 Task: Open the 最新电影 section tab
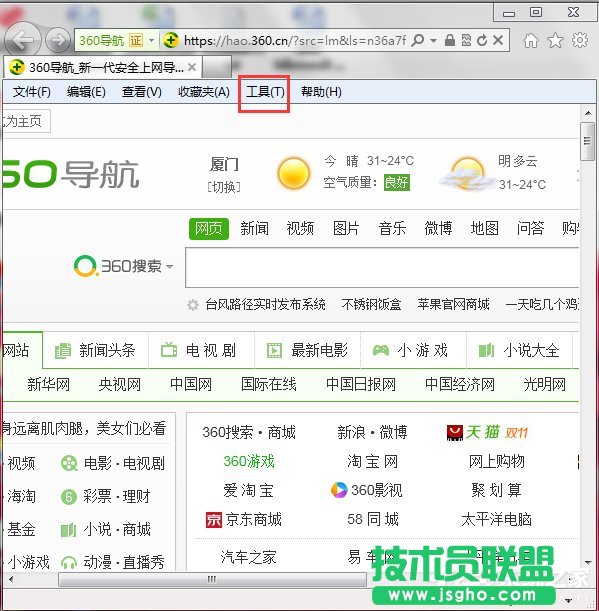(x=307, y=350)
